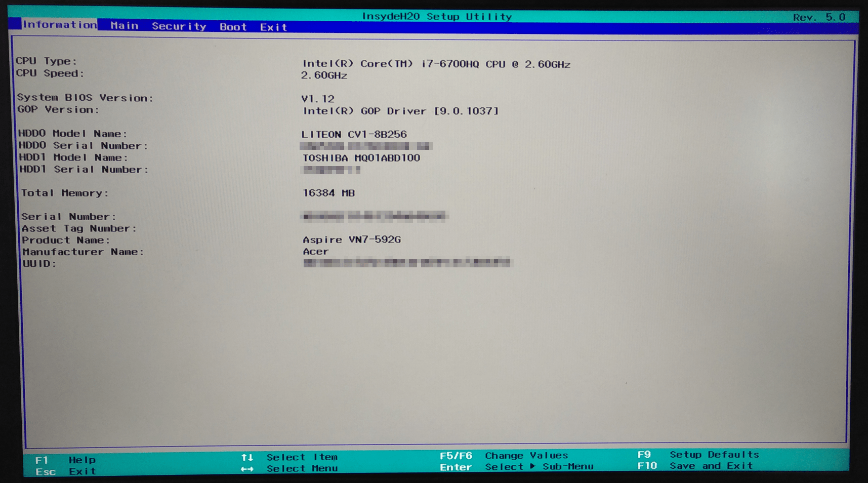Click the F1 Help hint

click(x=65, y=460)
